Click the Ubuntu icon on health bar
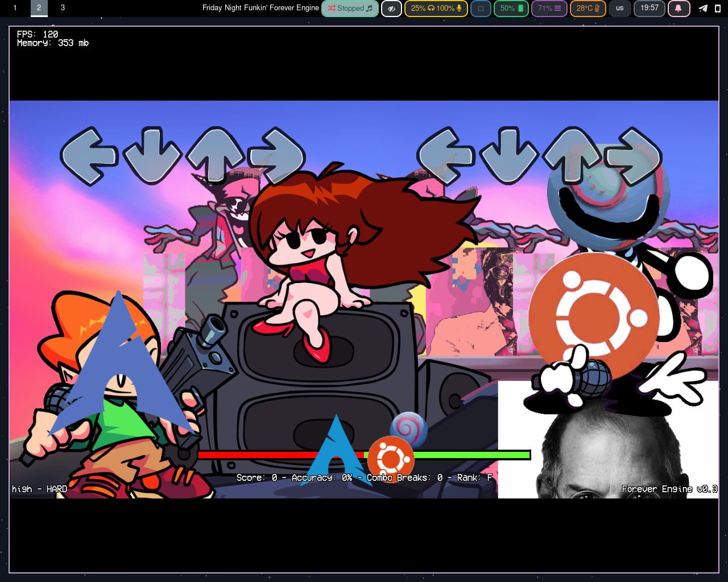Viewport: 728px width, 582px height. point(391,457)
